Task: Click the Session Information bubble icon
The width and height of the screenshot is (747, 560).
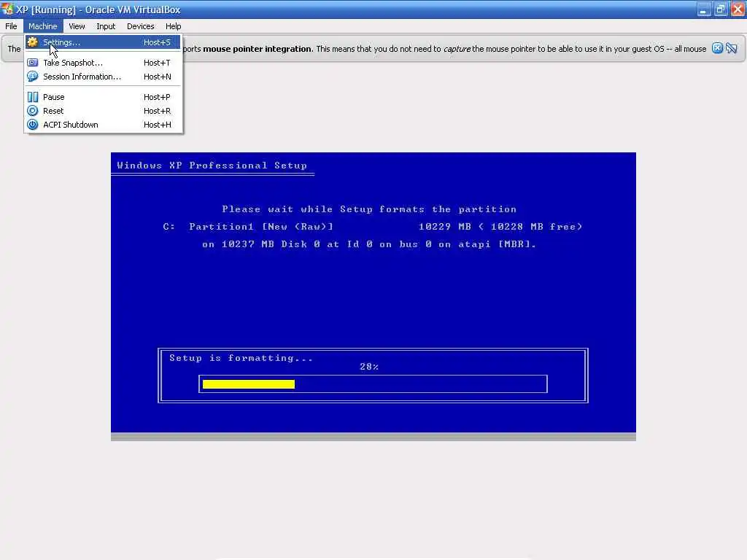Action: pyautogui.click(x=32, y=76)
